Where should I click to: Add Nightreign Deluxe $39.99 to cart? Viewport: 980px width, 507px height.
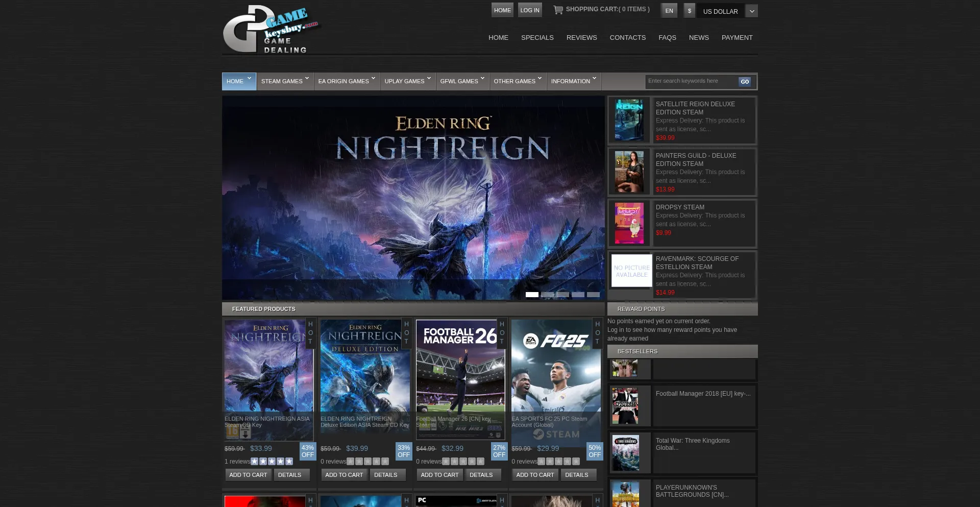coord(344,475)
